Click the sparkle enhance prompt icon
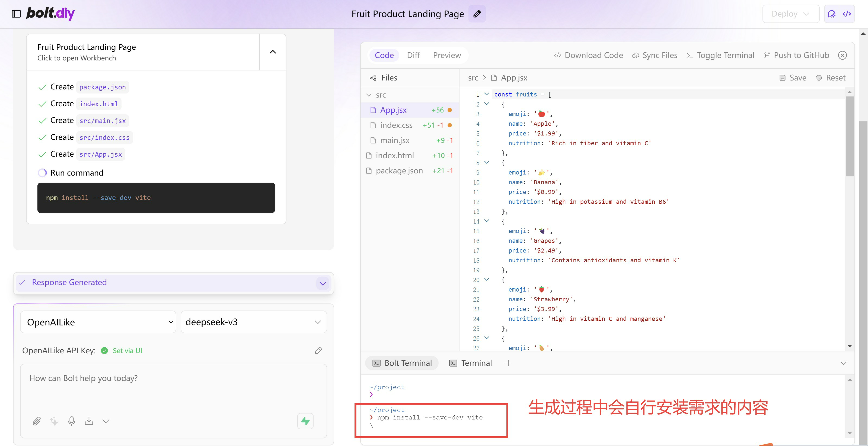 54,421
